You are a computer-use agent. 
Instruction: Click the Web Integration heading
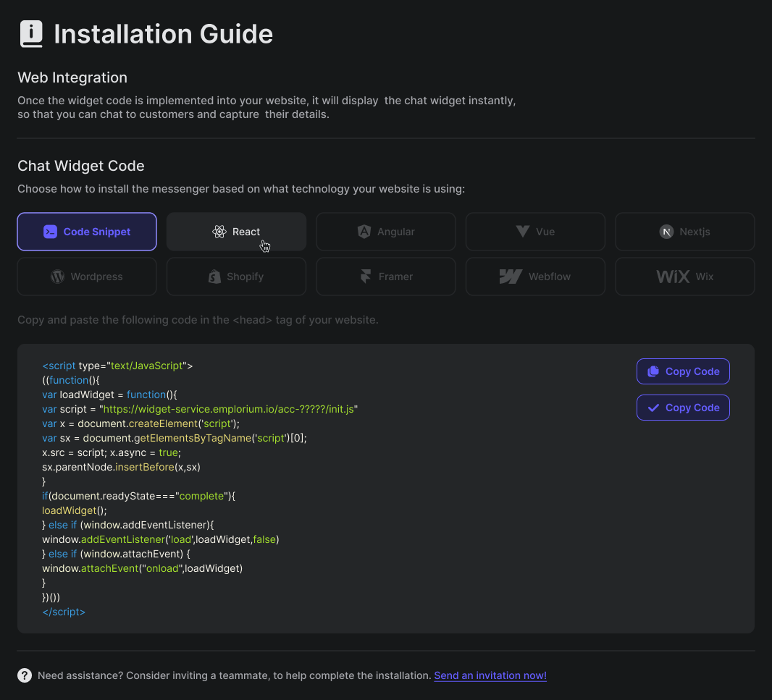[72, 77]
